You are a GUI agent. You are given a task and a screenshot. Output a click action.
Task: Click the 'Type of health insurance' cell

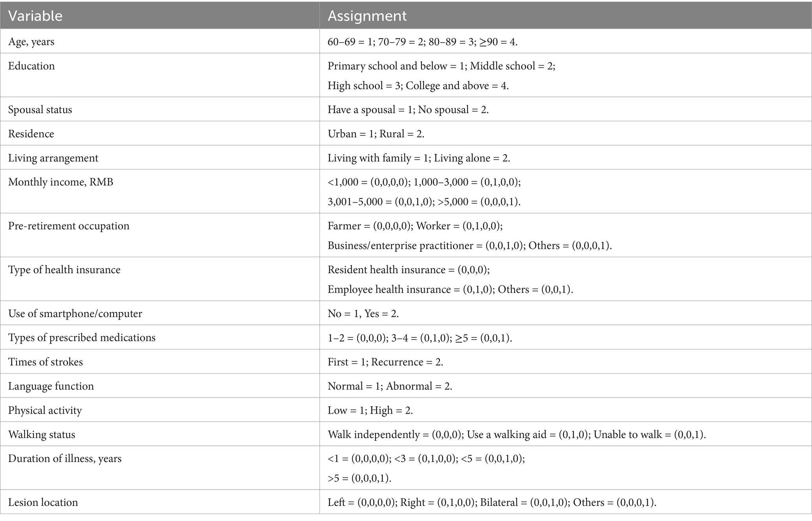tap(64, 269)
